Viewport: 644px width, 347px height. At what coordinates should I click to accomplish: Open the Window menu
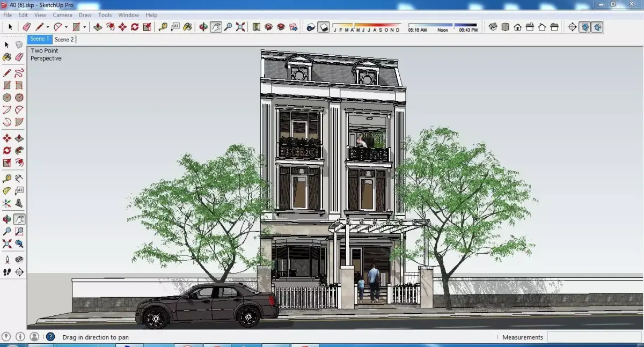(129, 15)
